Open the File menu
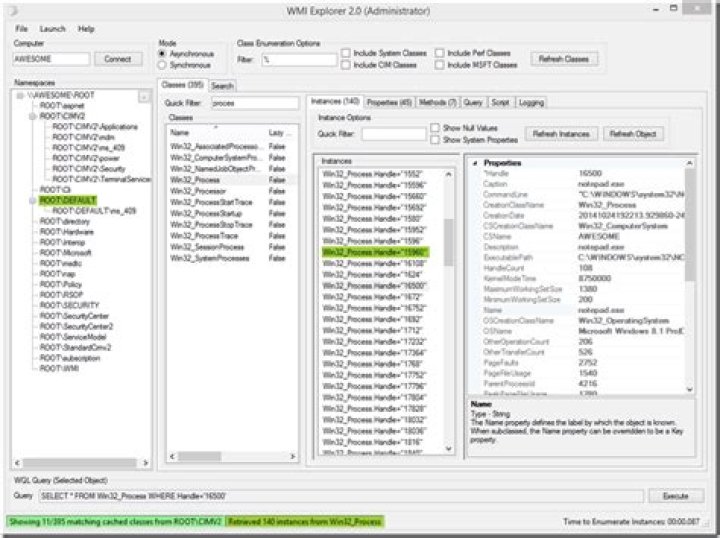720x538 pixels. coord(21,28)
